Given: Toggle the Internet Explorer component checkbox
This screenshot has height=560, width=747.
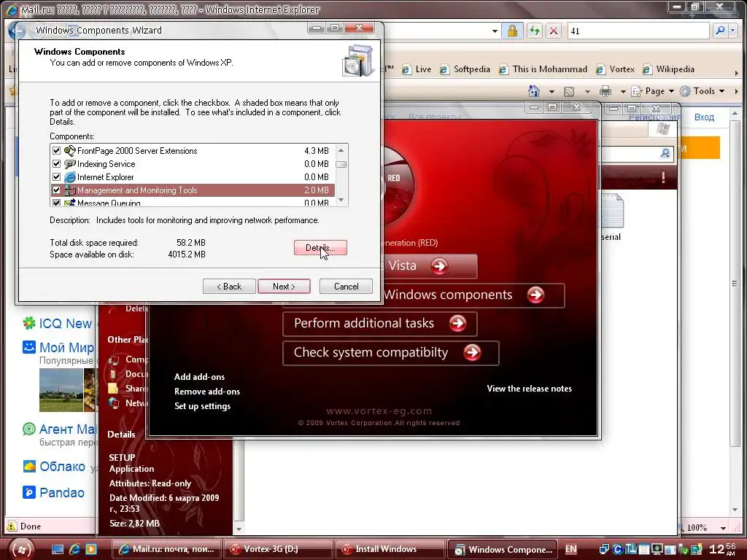Looking at the screenshot, I should [56, 177].
